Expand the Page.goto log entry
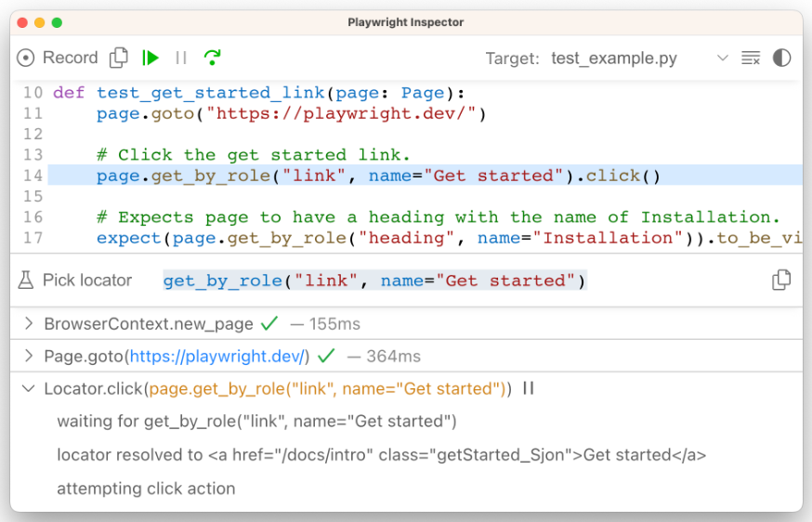The width and height of the screenshot is (812, 522). [28, 357]
